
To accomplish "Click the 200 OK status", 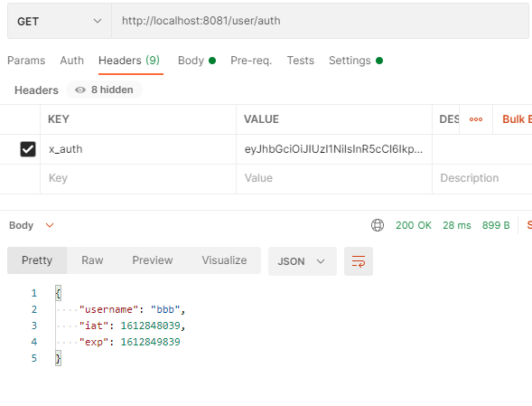I will pos(414,225).
